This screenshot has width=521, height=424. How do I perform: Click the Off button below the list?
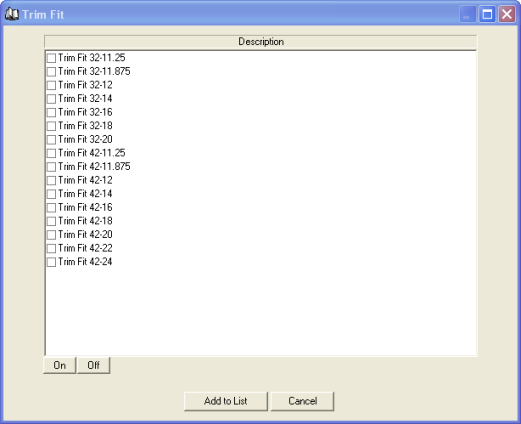coord(93,365)
